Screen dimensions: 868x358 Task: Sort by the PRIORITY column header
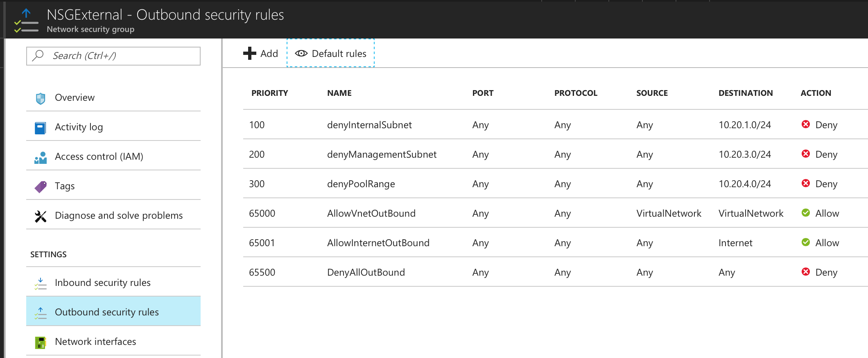point(269,93)
